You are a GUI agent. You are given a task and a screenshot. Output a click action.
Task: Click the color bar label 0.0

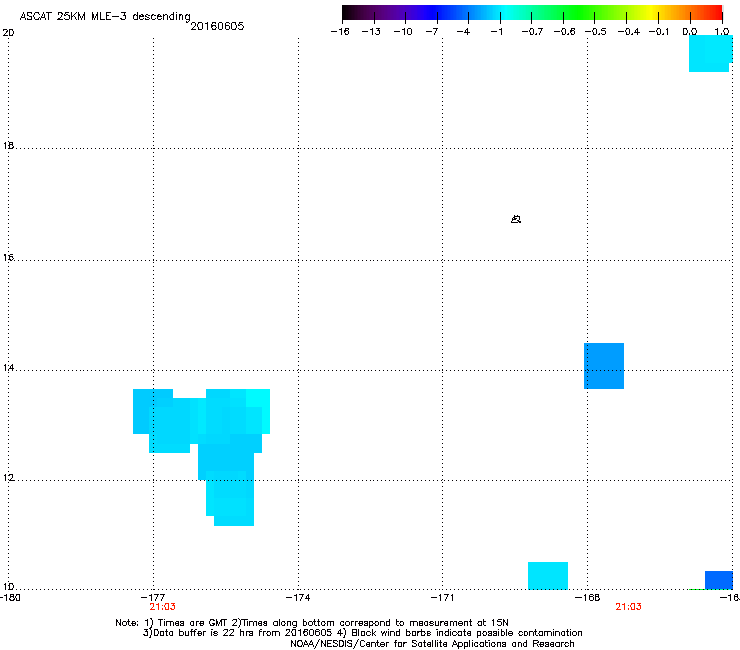coord(690,32)
